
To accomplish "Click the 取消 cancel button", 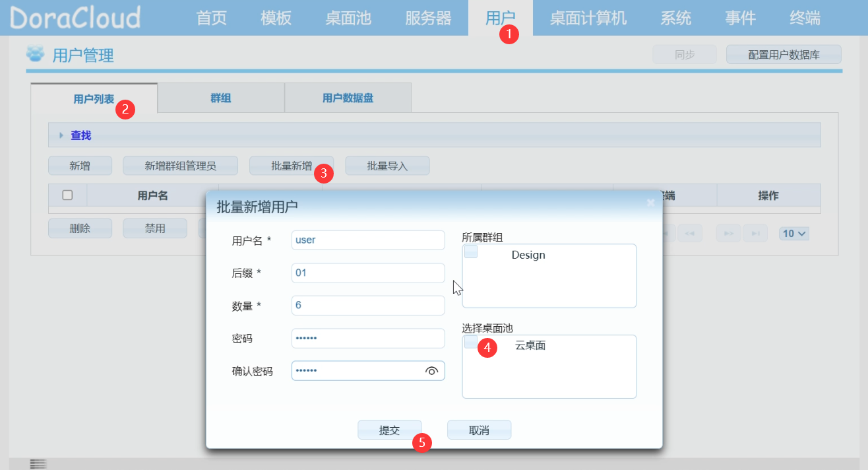I will tap(479, 430).
